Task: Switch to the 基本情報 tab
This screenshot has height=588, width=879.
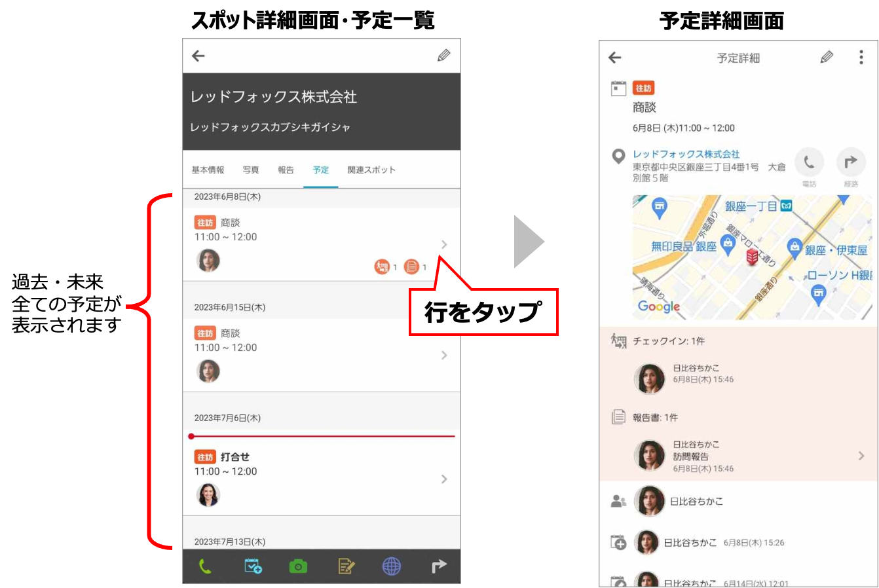Action: (208, 170)
